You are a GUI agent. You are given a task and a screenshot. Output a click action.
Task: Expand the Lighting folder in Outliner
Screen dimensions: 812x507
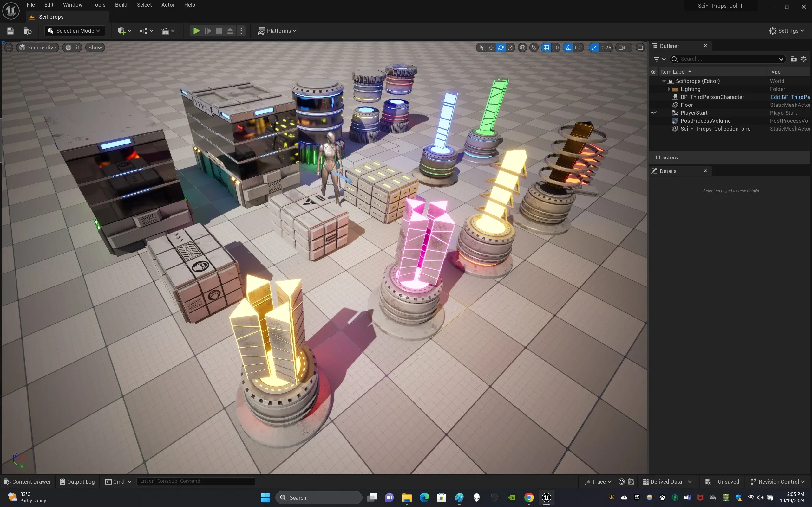coord(669,89)
